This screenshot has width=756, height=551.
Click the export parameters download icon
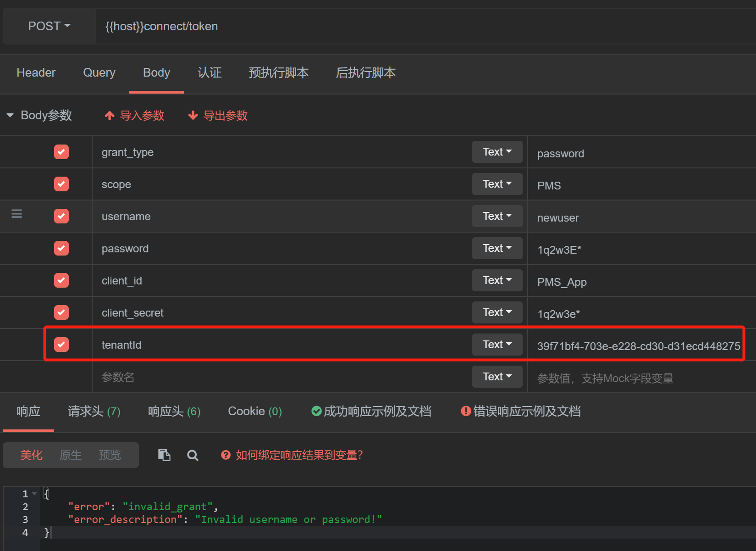(193, 116)
